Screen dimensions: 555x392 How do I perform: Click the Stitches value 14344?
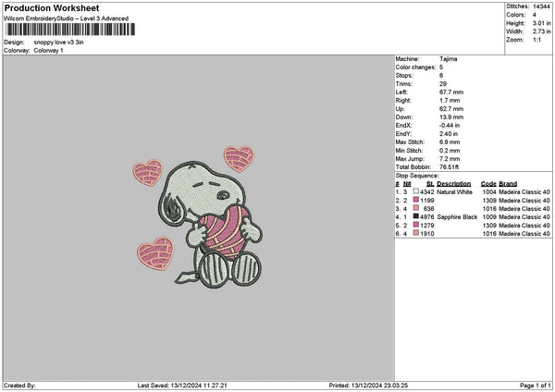541,6
